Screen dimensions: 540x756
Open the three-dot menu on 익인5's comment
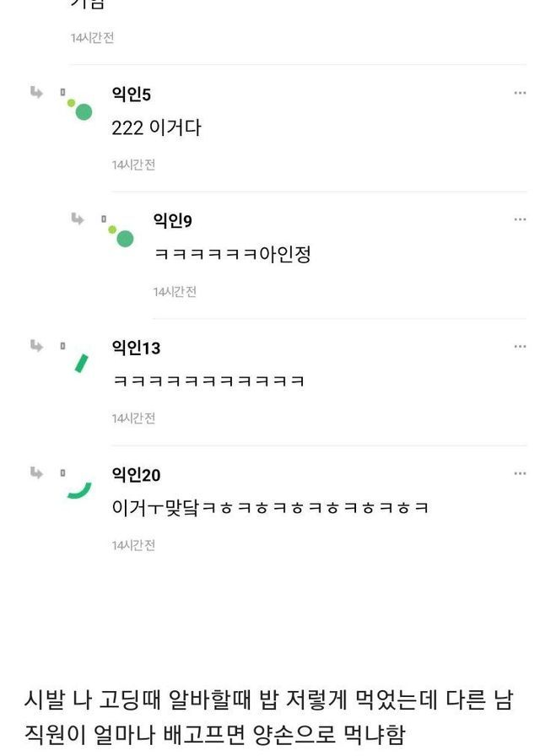pos(520,93)
